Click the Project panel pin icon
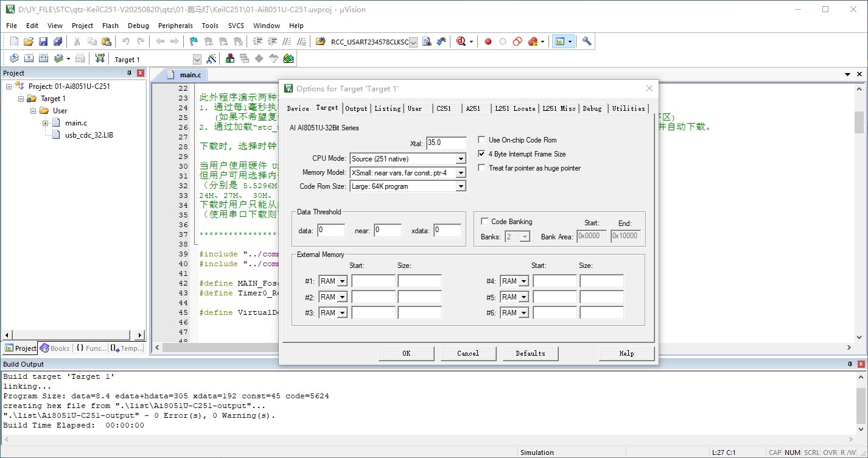 pyautogui.click(x=129, y=73)
